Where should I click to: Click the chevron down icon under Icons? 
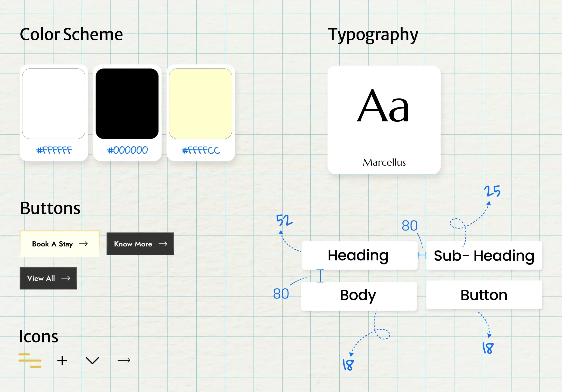[92, 360]
